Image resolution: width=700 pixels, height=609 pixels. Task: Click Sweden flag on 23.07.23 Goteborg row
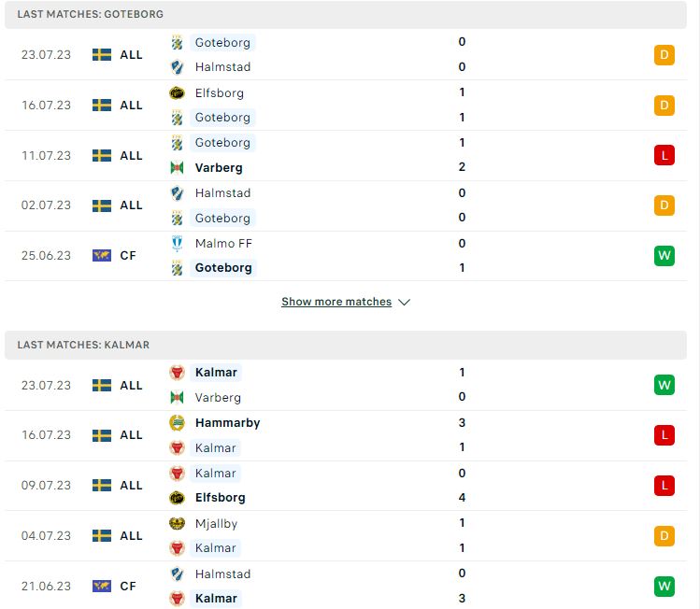tap(102, 55)
